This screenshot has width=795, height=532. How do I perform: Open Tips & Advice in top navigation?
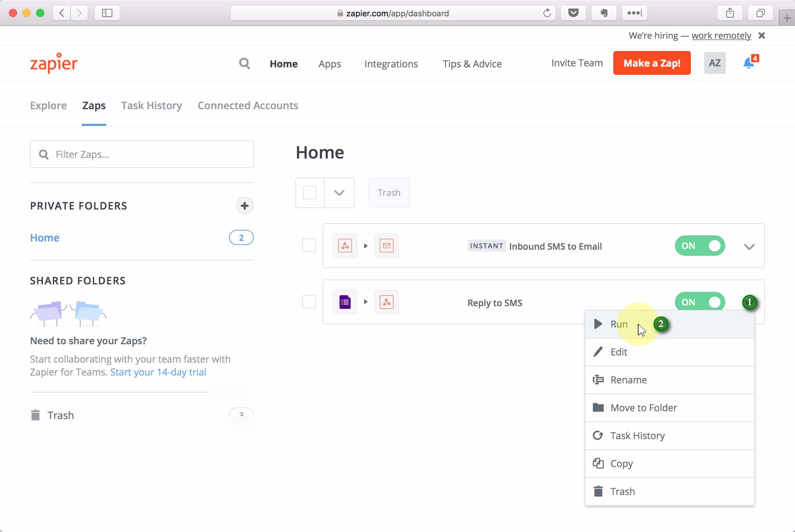click(472, 64)
